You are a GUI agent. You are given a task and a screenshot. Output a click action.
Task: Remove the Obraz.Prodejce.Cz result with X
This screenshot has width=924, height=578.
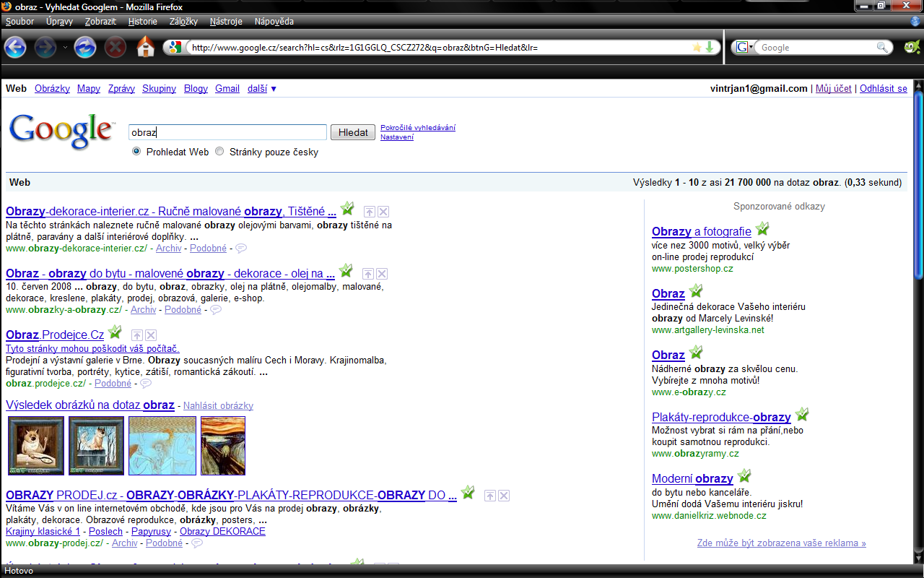tap(151, 335)
